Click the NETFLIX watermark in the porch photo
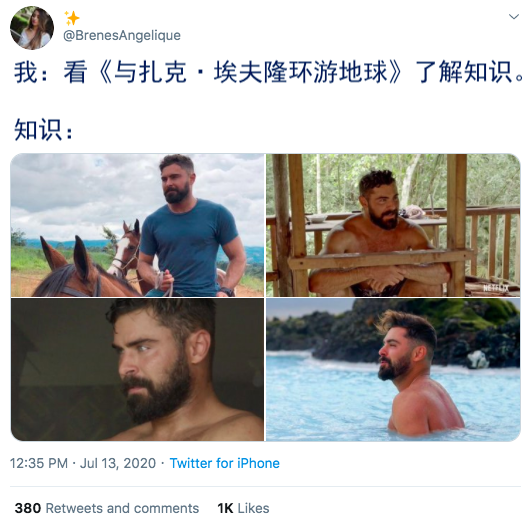The width and height of the screenshot is (530, 525). click(496, 288)
